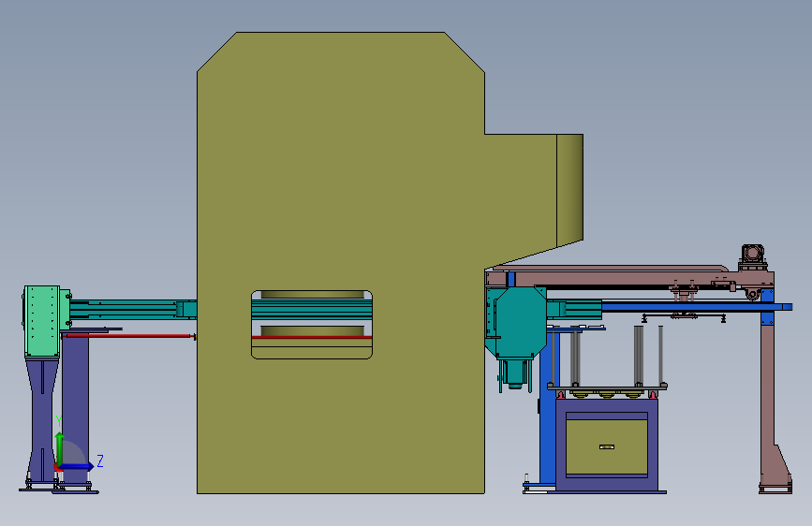Image resolution: width=812 pixels, height=526 pixels.
Task: Click the small white drawer handle on cabinet
Action: click(x=606, y=446)
